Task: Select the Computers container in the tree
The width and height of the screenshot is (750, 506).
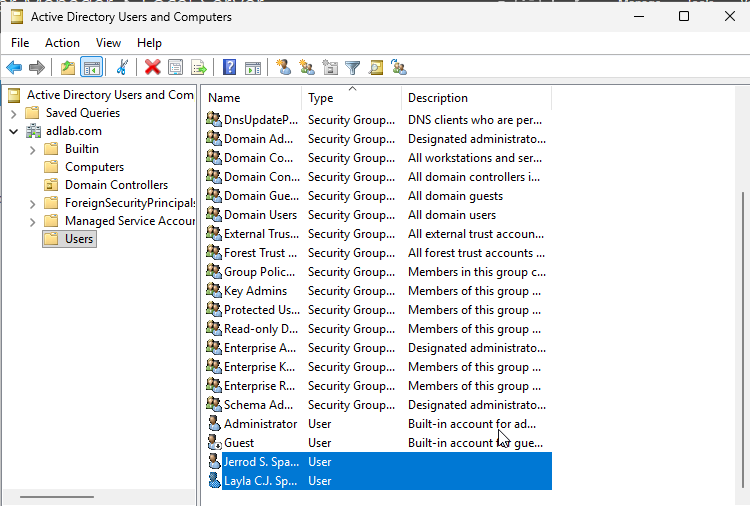Action: [x=94, y=167]
